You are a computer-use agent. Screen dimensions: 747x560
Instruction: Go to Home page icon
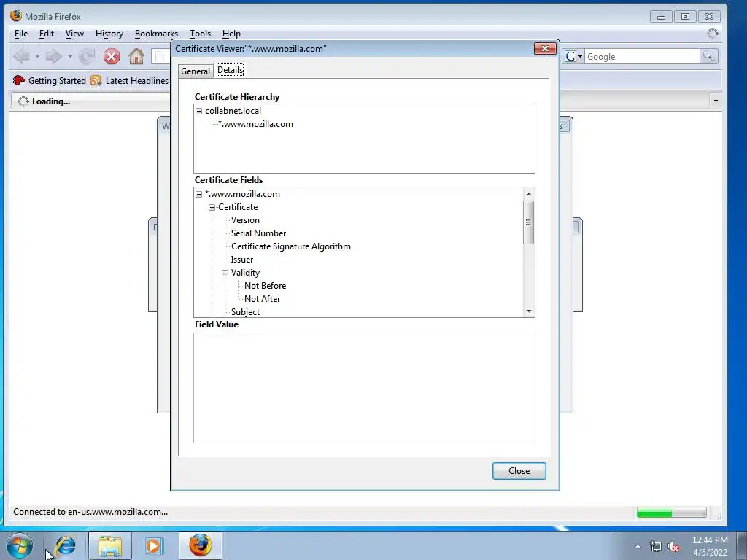(x=136, y=57)
